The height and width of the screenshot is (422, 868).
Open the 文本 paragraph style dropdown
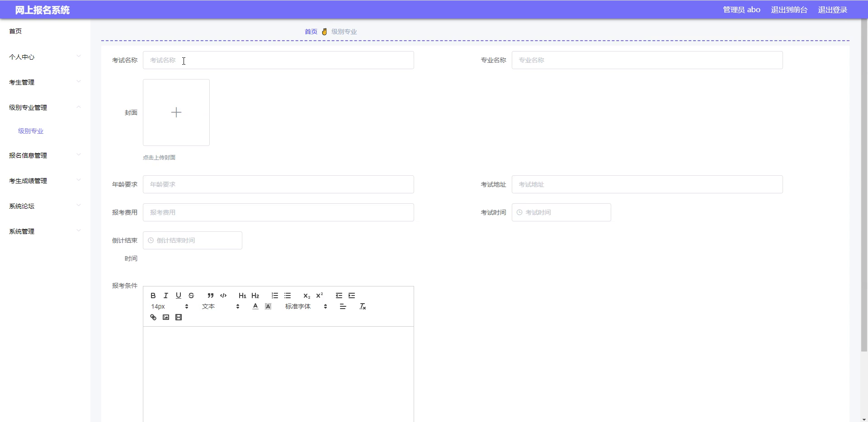click(221, 306)
